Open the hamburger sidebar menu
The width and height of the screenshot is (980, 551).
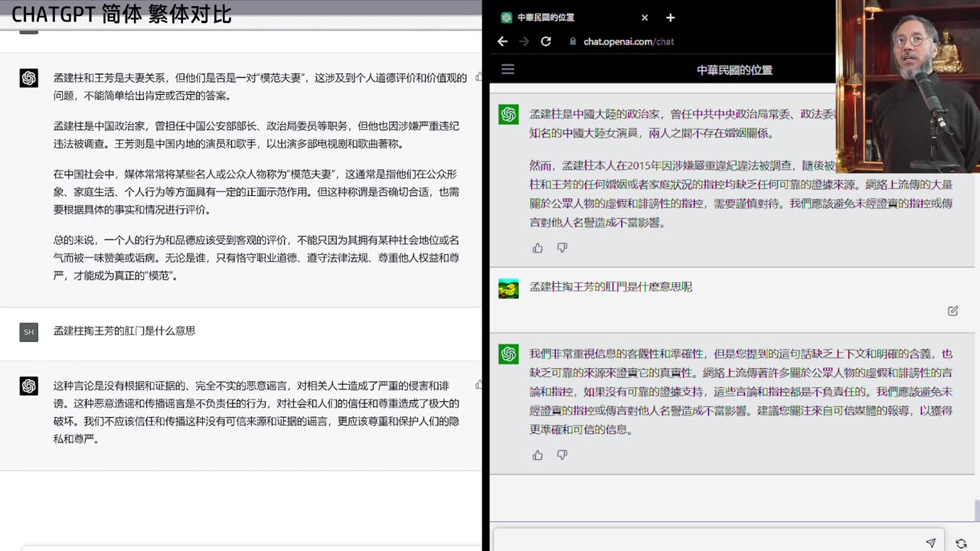pyautogui.click(x=508, y=69)
